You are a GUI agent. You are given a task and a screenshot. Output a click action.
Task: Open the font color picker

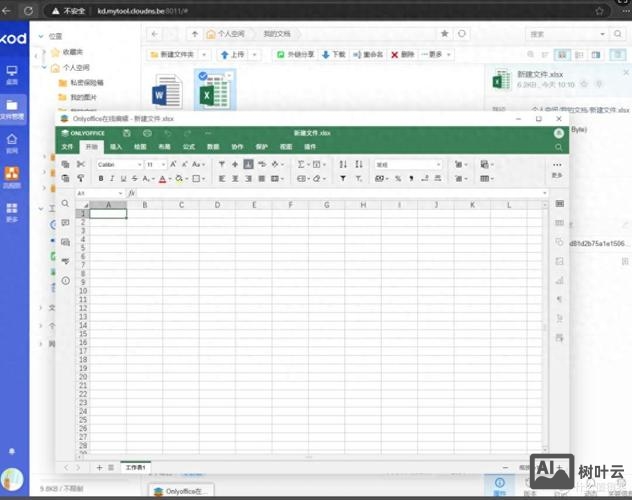pyautogui.click(x=161, y=179)
